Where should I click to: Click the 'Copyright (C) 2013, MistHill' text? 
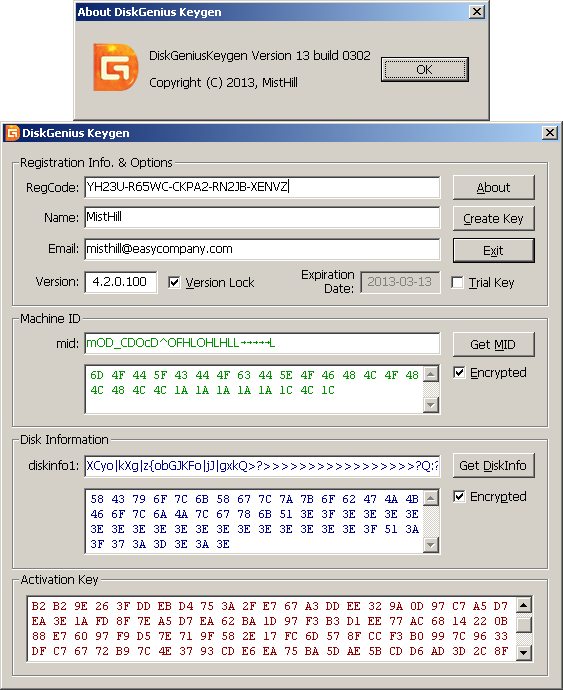[223, 83]
